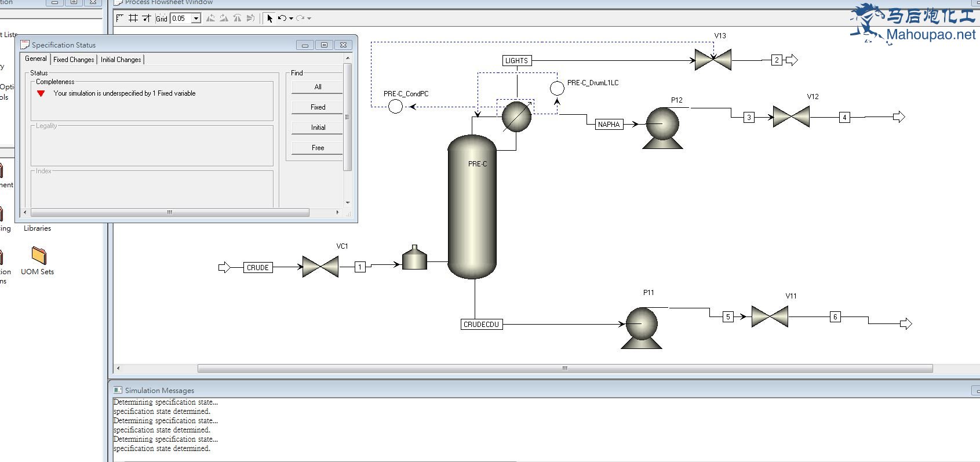Click the stream 2 product outlet arrow
980x462 pixels.
792,60
